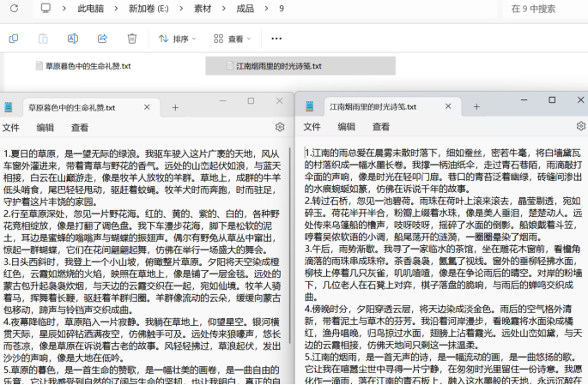Expand chevron before 此电脑 in breadcrumb
Viewport: 588px width, 385px height.
coord(64,9)
